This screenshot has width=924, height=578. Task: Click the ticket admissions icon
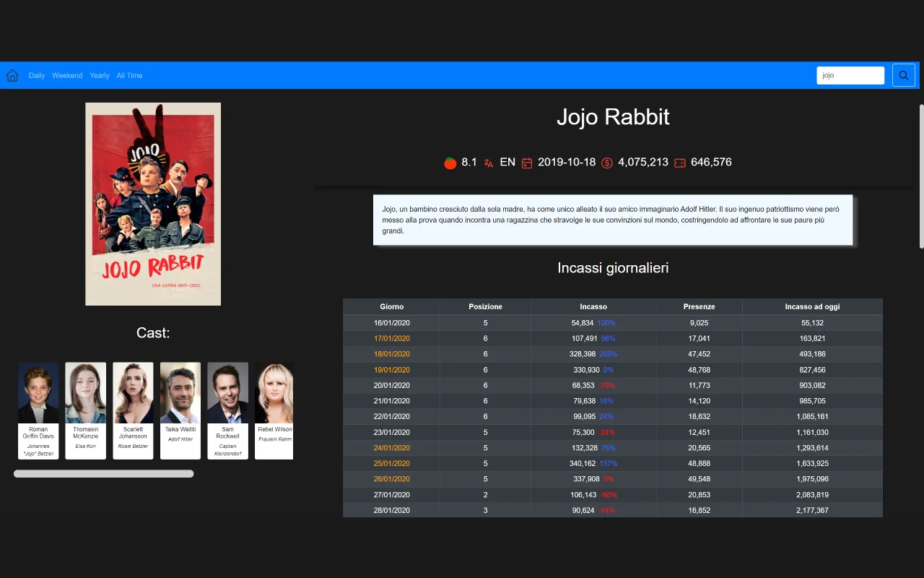(680, 163)
